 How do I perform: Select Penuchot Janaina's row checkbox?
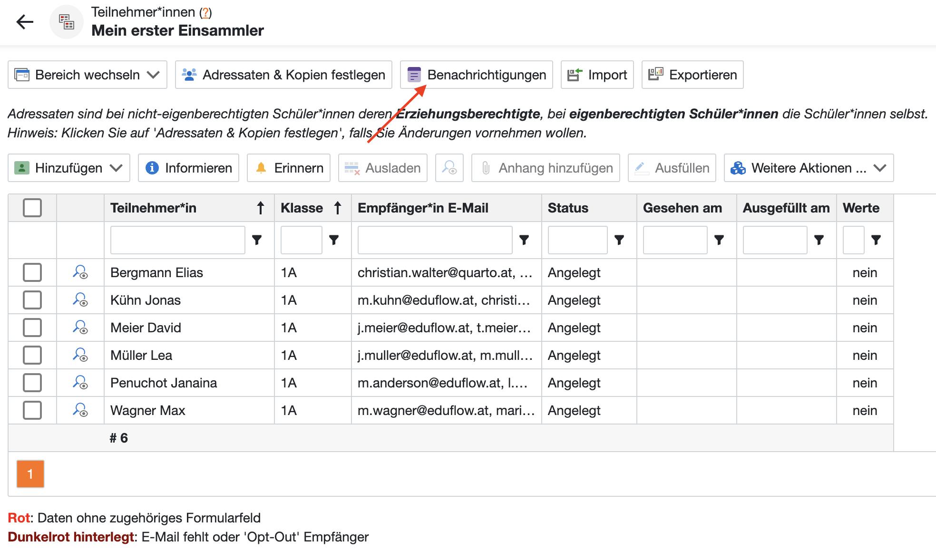[32, 383]
